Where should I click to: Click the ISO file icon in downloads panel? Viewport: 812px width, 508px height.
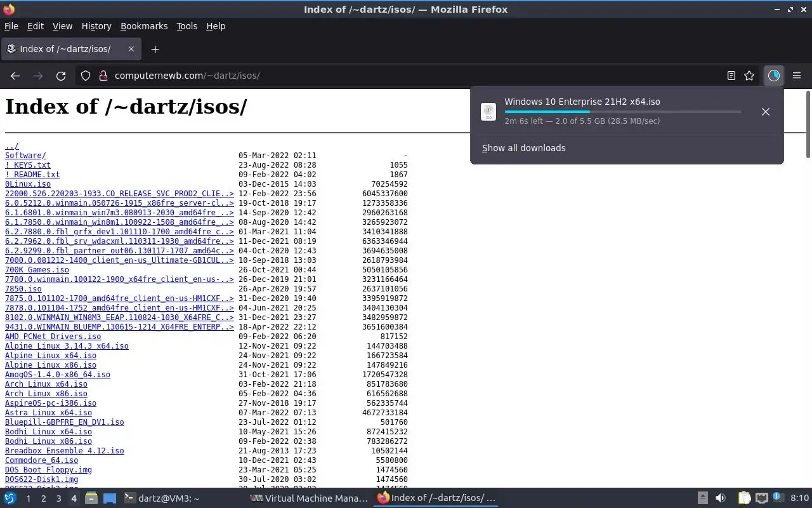coord(488,112)
